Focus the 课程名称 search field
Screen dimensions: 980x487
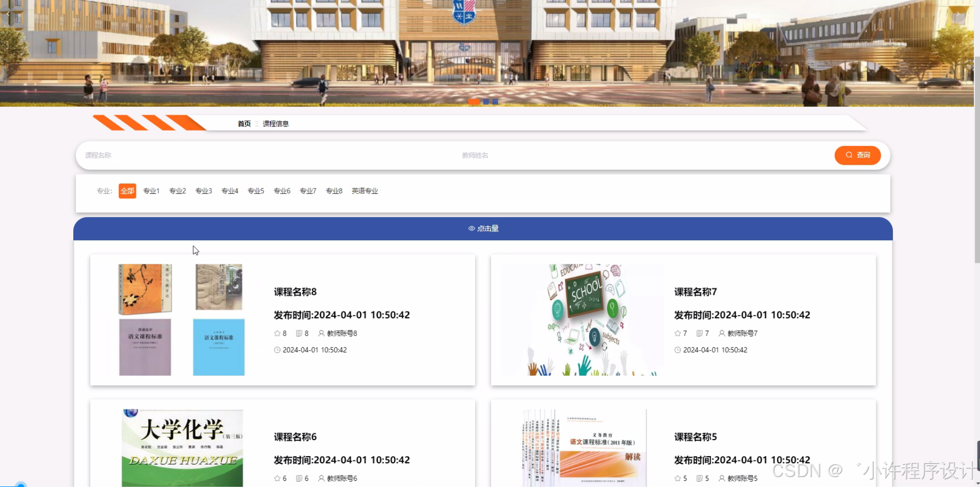(269, 155)
